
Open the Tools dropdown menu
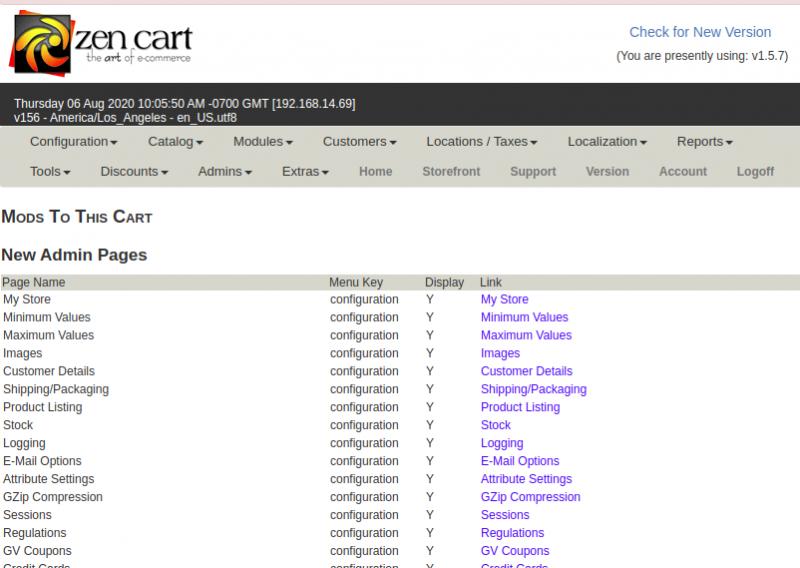(50, 171)
